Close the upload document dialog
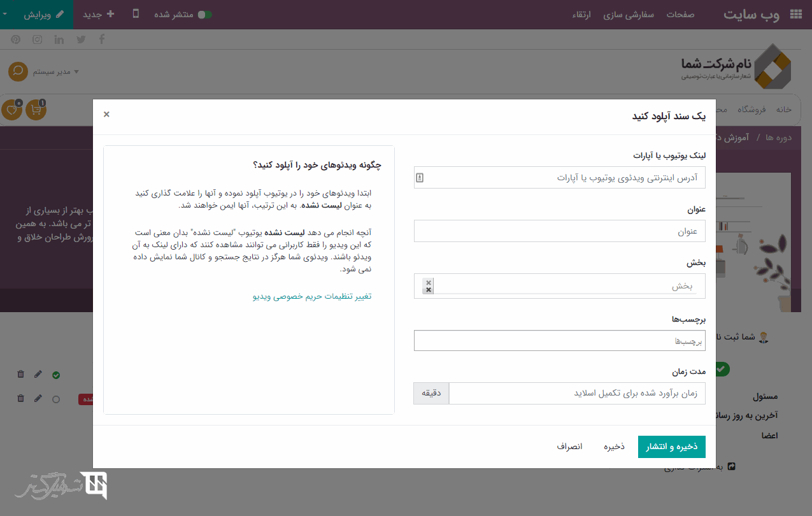Screen dimensions: 812x516 106,114
